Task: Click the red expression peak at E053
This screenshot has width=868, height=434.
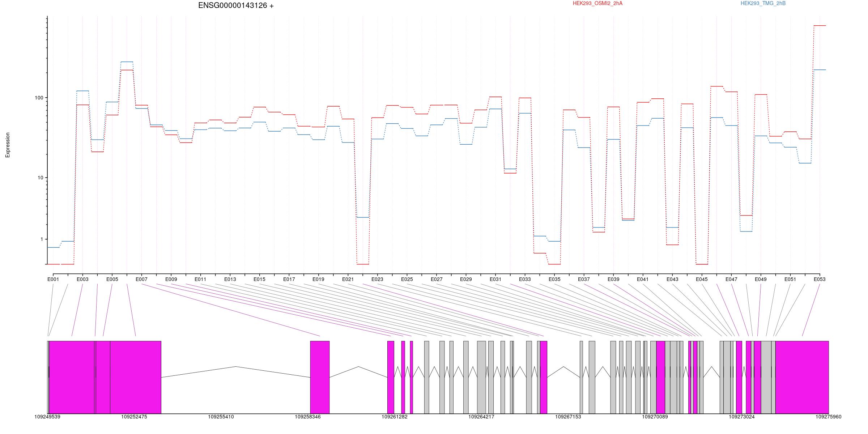Action: pyautogui.click(x=820, y=26)
